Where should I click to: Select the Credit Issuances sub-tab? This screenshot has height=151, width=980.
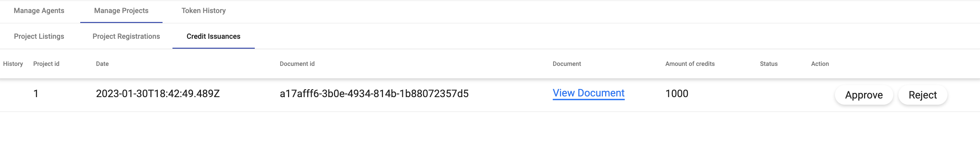pyautogui.click(x=213, y=36)
